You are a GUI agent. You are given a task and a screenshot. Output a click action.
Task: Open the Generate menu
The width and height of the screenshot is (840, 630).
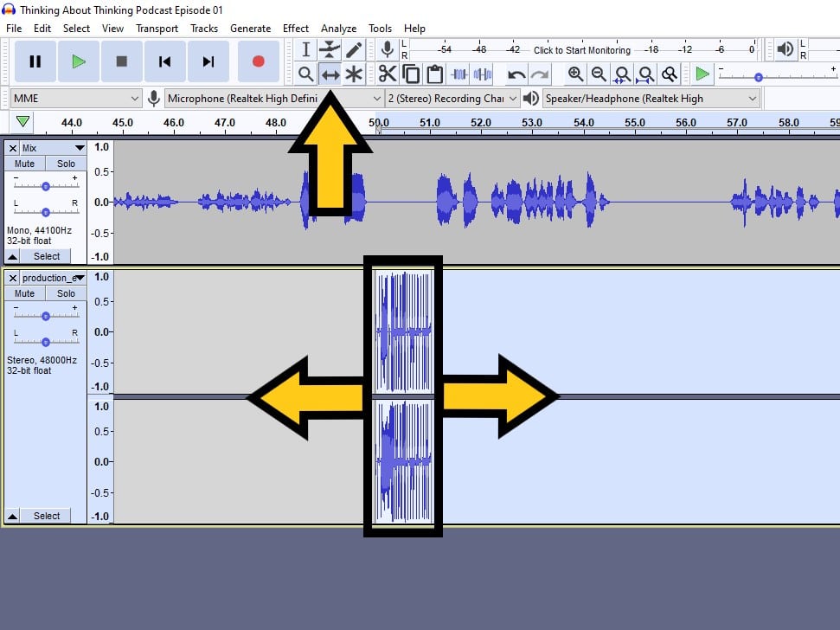click(x=250, y=29)
